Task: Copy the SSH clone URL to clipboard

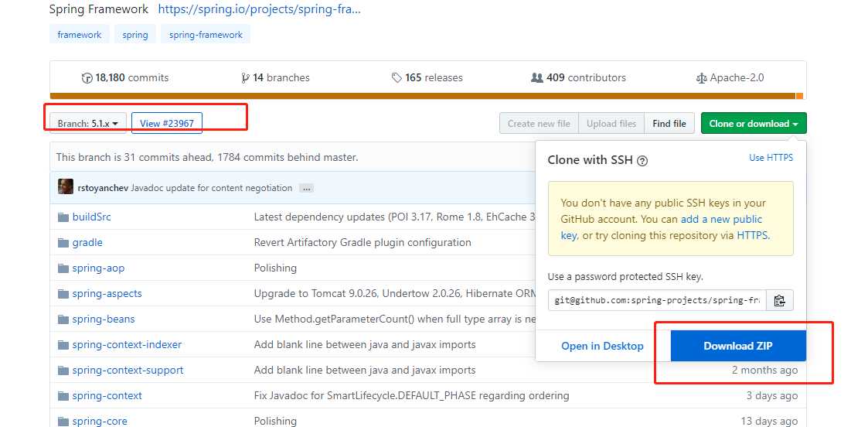Action: tap(779, 300)
